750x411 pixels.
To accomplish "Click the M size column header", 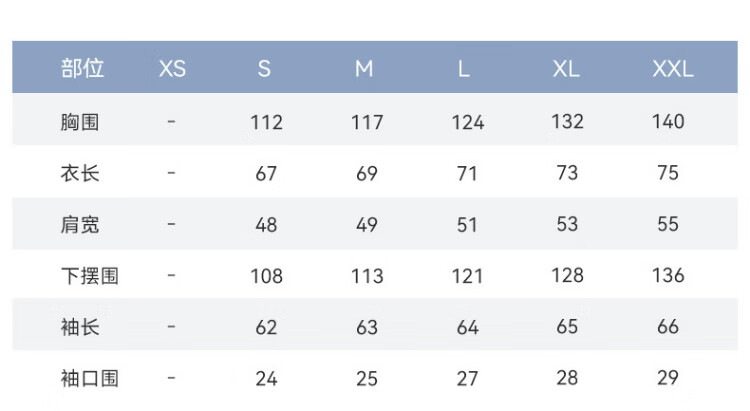I will click(364, 69).
